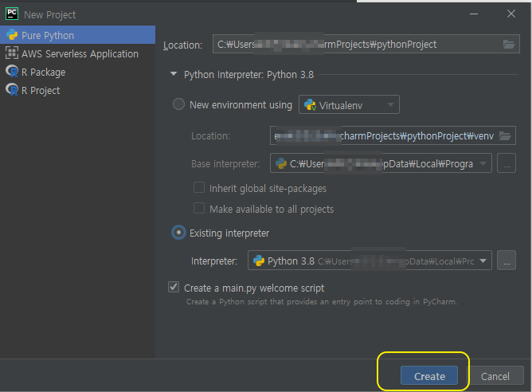The image size is (532, 392).
Task: Click the welcome script description text
Action: pyautogui.click(x=322, y=301)
